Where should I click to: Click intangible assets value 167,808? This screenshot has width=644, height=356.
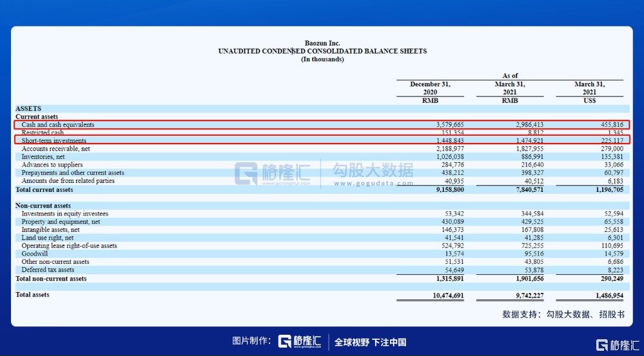532,230
